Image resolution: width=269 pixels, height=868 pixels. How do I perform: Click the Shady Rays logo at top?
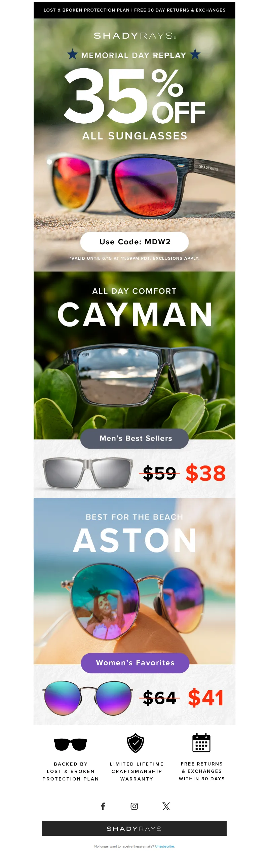click(134, 36)
